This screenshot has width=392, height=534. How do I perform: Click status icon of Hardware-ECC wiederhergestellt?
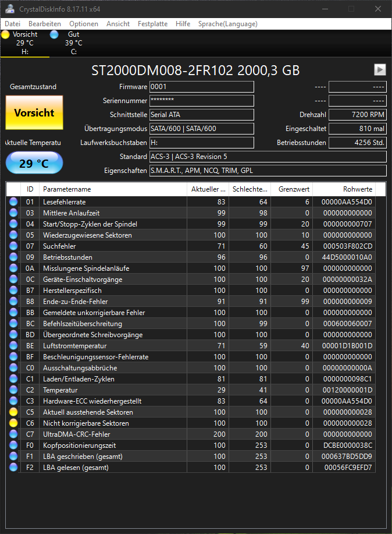click(13, 401)
